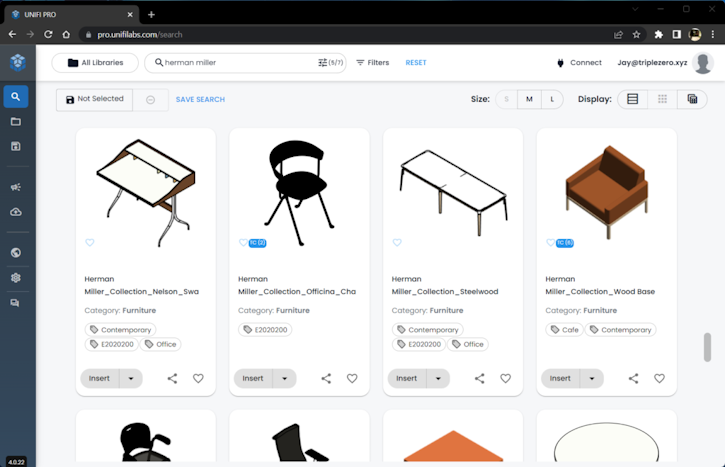Click the browser address bar URL
Image resolution: width=725 pixels, height=467 pixels.
click(x=140, y=35)
